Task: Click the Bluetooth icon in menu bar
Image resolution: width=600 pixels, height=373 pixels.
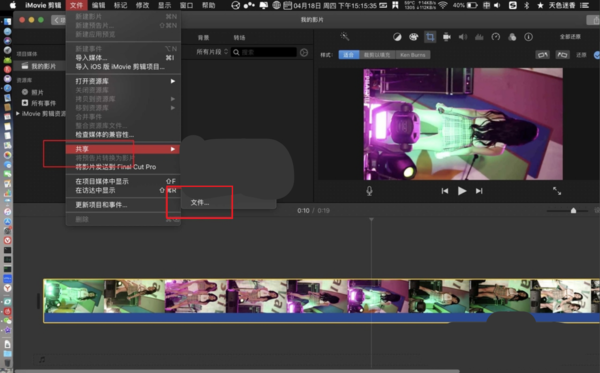Action: 527,5
